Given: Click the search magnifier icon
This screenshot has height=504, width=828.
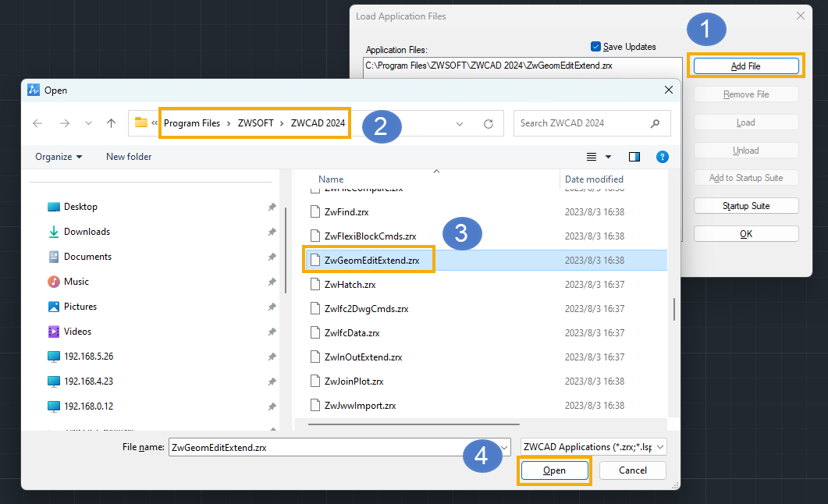Looking at the screenshot, I should click(655, 123).
